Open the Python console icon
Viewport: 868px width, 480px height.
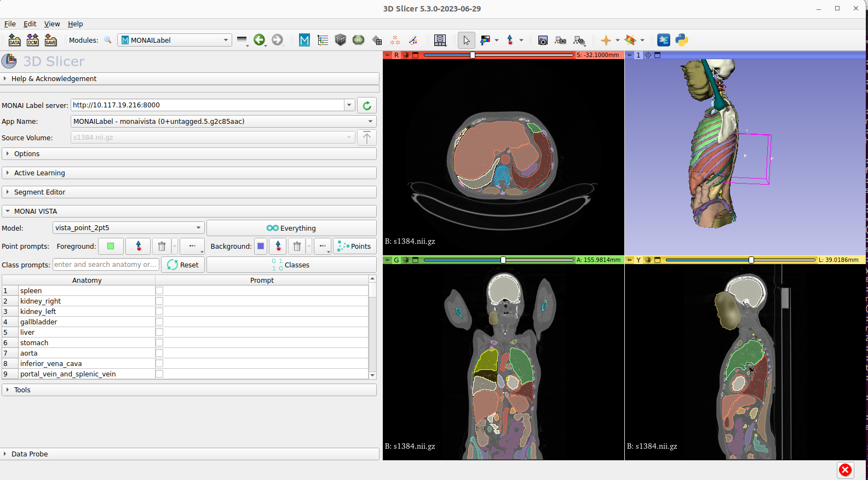(682, 40)
